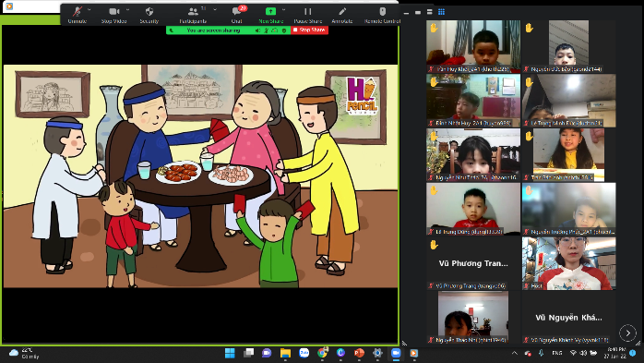Switch to the strip layout icon of video panel
Image resolution: width=644 pixels, height=363 pixels.
430,12
